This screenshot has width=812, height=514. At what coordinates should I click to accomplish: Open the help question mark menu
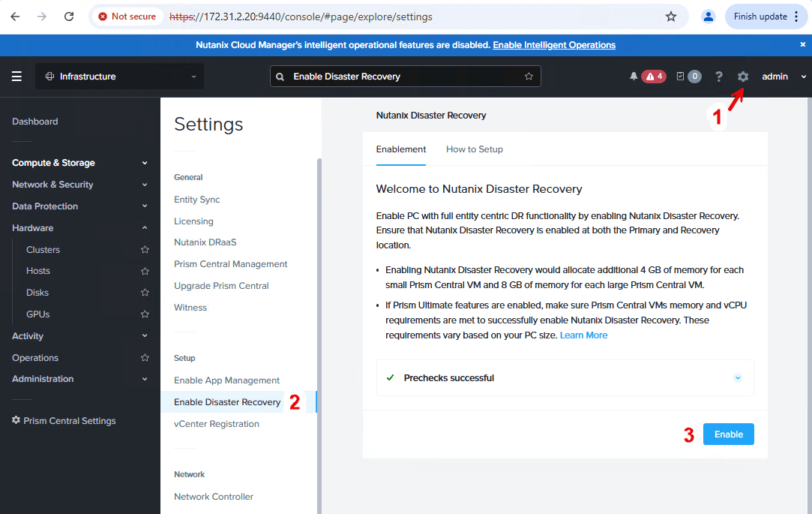[x=719, y=77]
